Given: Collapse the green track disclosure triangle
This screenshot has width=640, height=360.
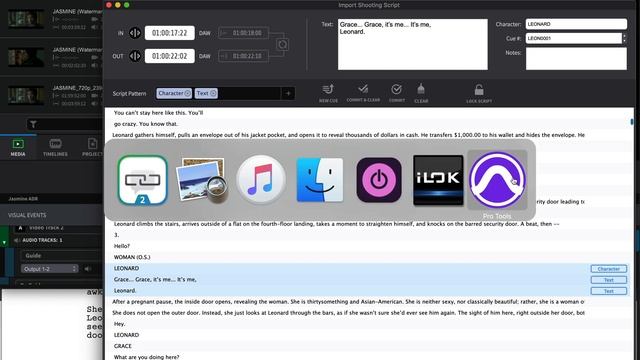Looking at the screenshot, I should coord(4,242).
